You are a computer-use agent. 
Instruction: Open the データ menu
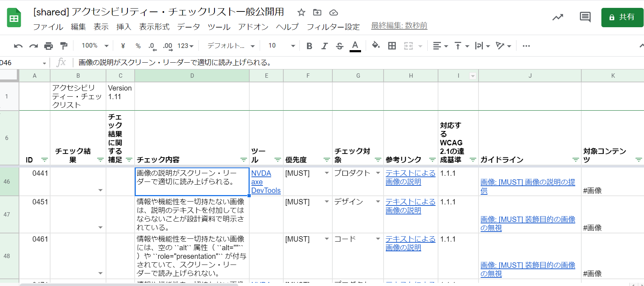pyautogui.click(x=188, y=27)
